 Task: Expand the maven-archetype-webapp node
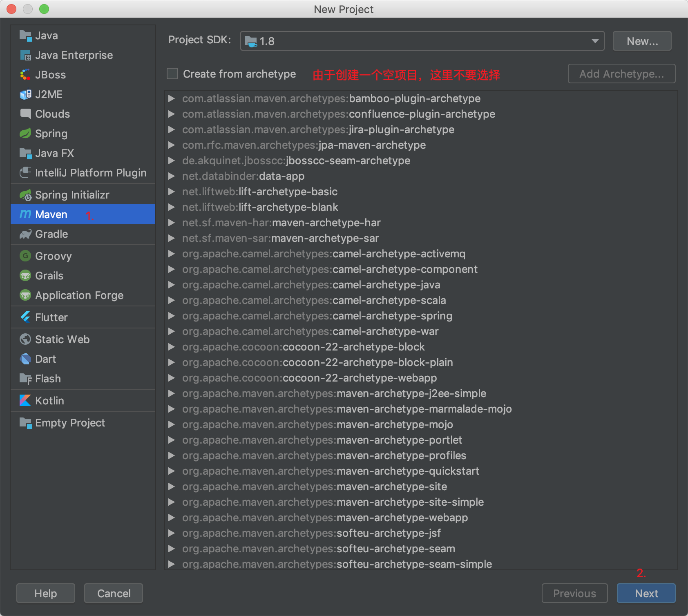click(x=172, y=518)
